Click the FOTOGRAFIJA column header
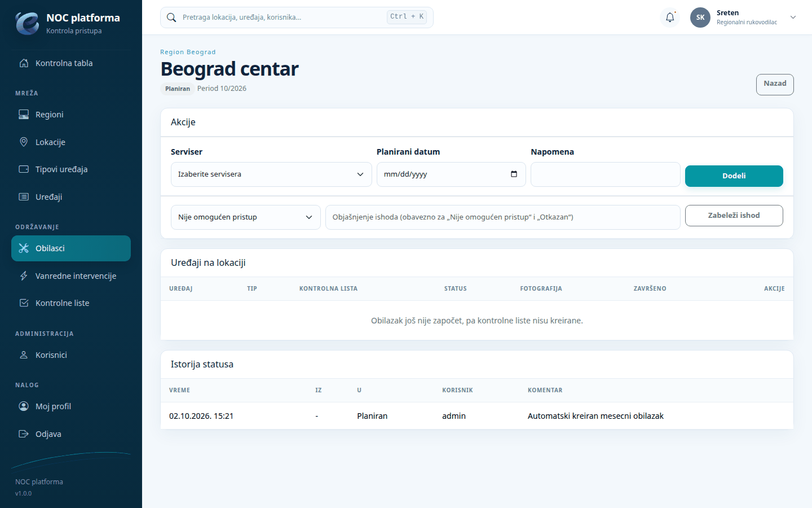Viewport: 812px width, 508px height. pyautogui.click(x=541, y=288)
